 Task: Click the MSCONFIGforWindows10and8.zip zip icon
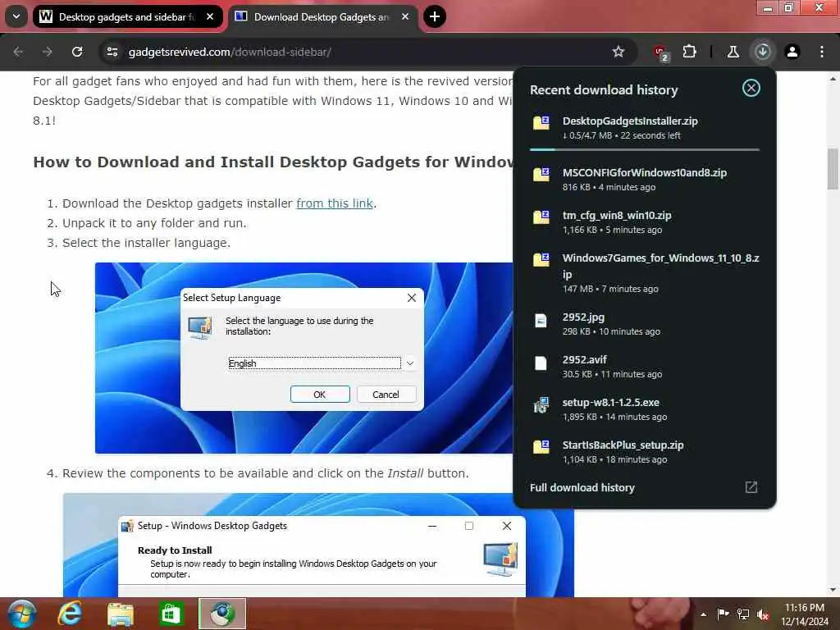(541, 174)
